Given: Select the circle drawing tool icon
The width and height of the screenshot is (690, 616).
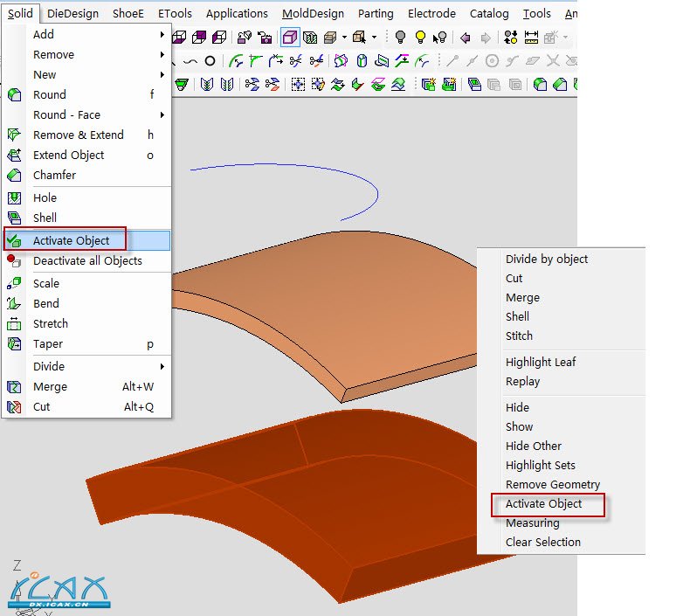Looking at the screenshot, I should (210, 61).
